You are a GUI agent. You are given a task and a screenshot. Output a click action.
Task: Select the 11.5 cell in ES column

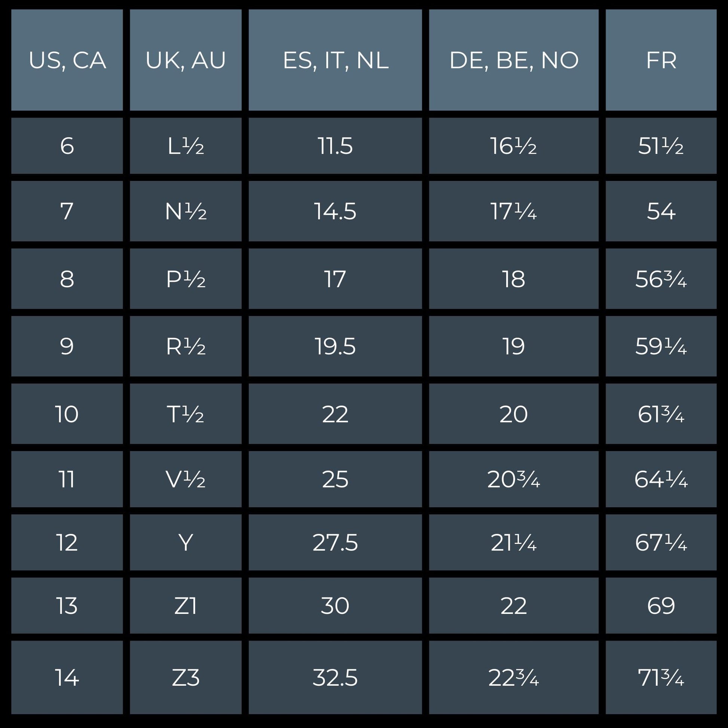coord(335,146)
